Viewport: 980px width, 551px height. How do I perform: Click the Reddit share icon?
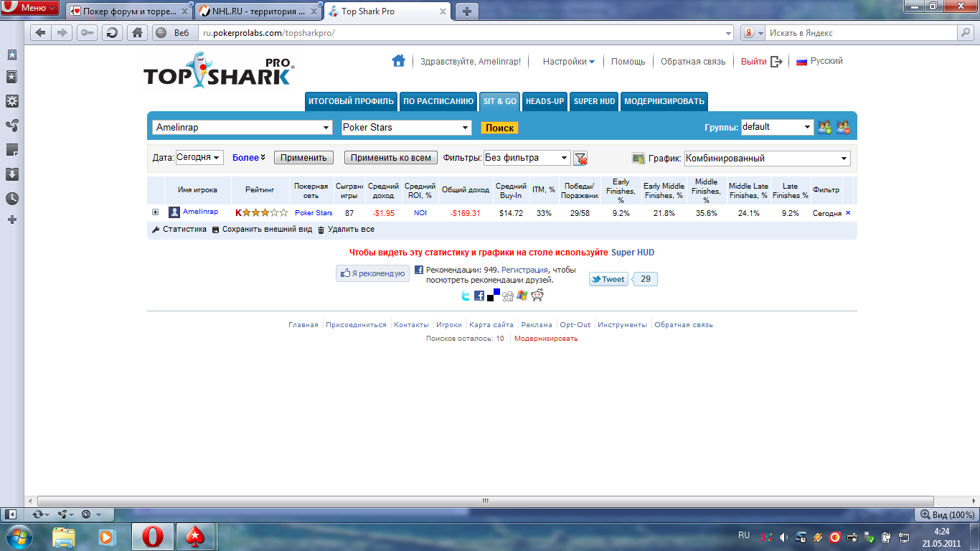(537, 295)
